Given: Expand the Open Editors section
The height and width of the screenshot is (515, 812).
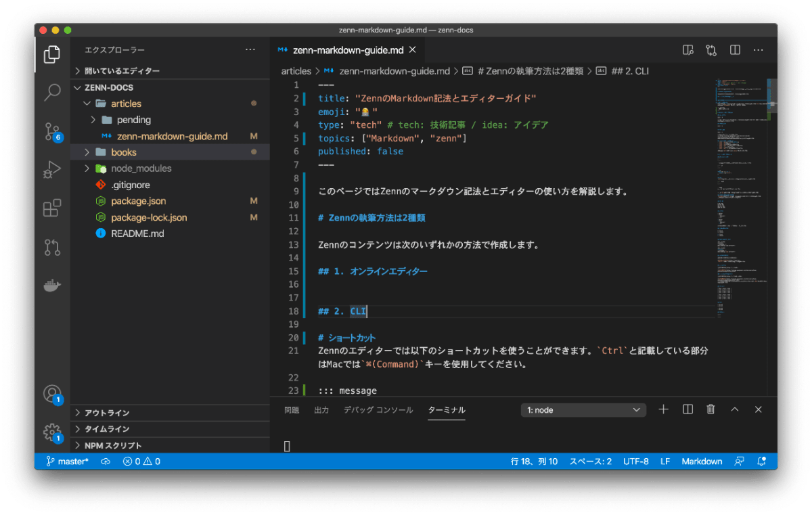Looking at the screenshot, I should click(x=170, y=71).
